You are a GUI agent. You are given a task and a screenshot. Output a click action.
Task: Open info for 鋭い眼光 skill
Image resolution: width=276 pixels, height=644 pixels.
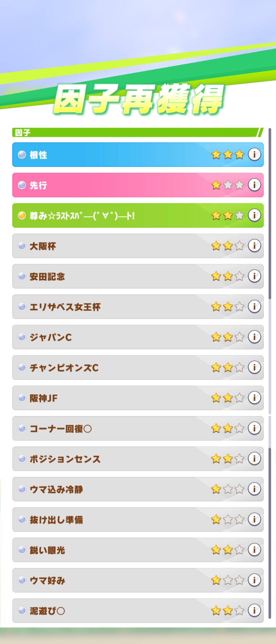click(x=254, y=550)
